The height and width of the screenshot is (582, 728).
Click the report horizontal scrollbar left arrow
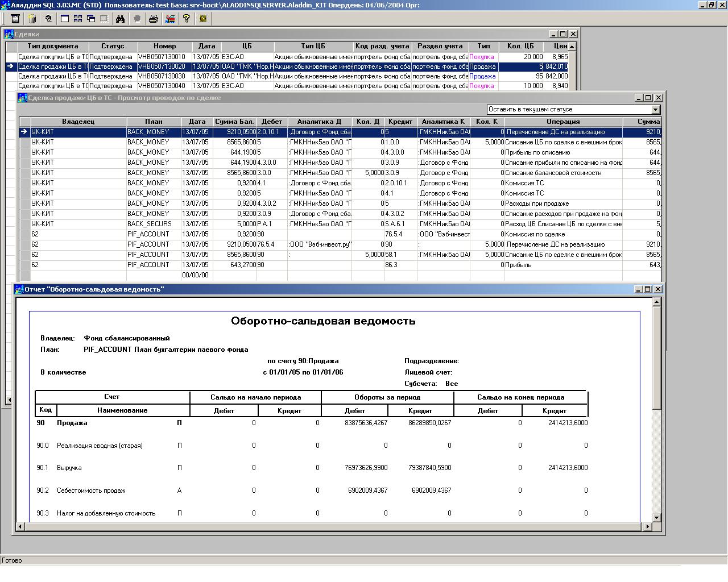20,526
